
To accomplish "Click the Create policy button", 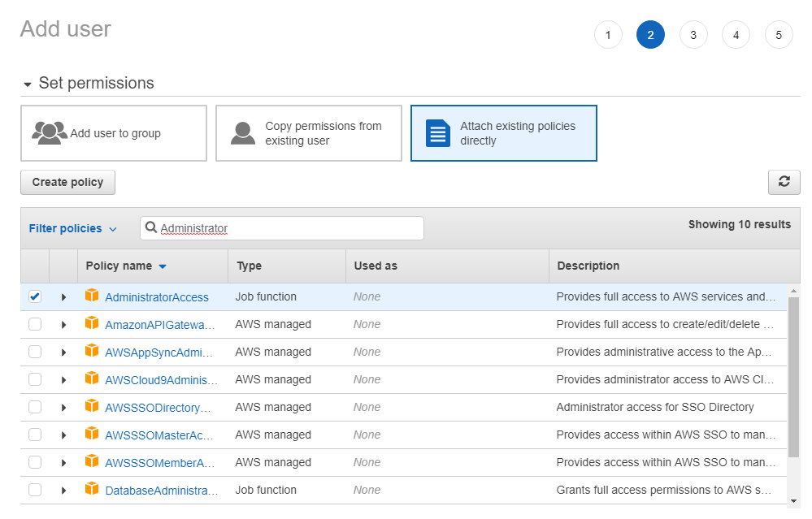I will [x=67, y=182].
